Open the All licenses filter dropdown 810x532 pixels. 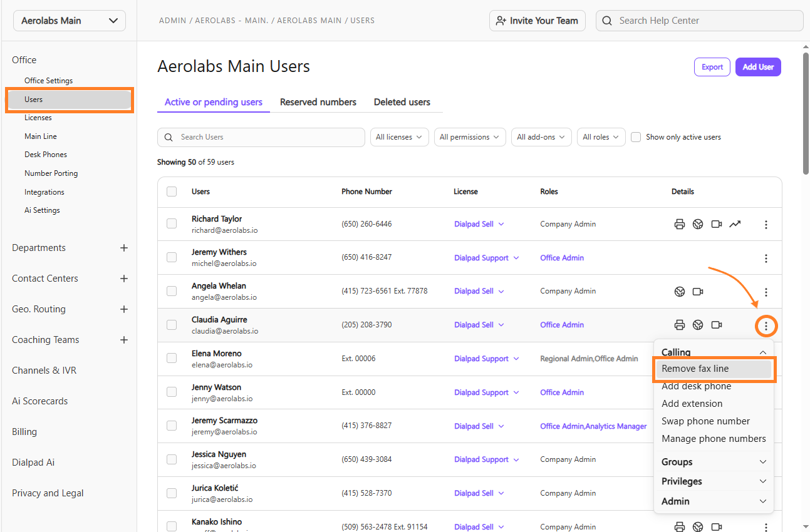[399, 137]
